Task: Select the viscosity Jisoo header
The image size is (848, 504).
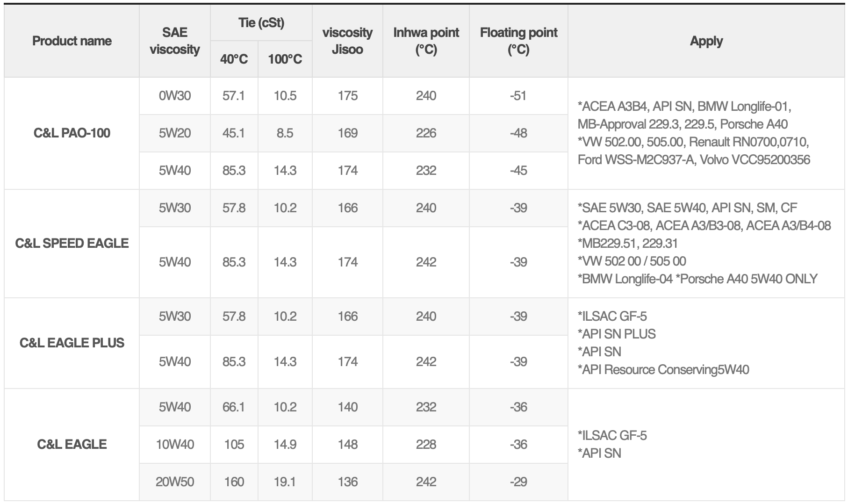Action: 347,41
